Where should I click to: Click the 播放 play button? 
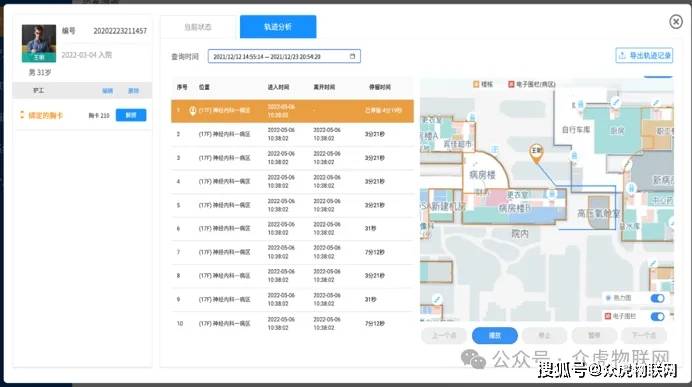click(495, 336)
